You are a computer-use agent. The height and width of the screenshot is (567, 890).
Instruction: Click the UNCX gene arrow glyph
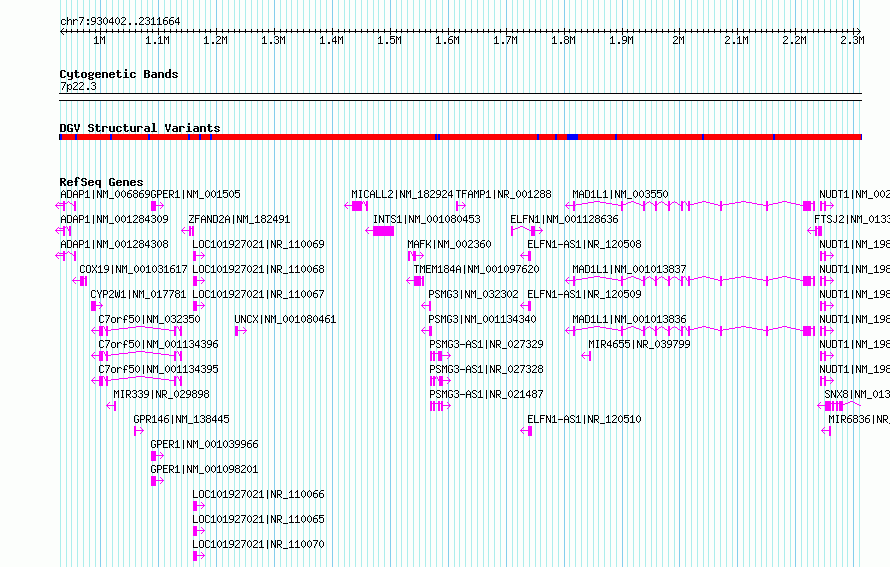coord(241,331)
